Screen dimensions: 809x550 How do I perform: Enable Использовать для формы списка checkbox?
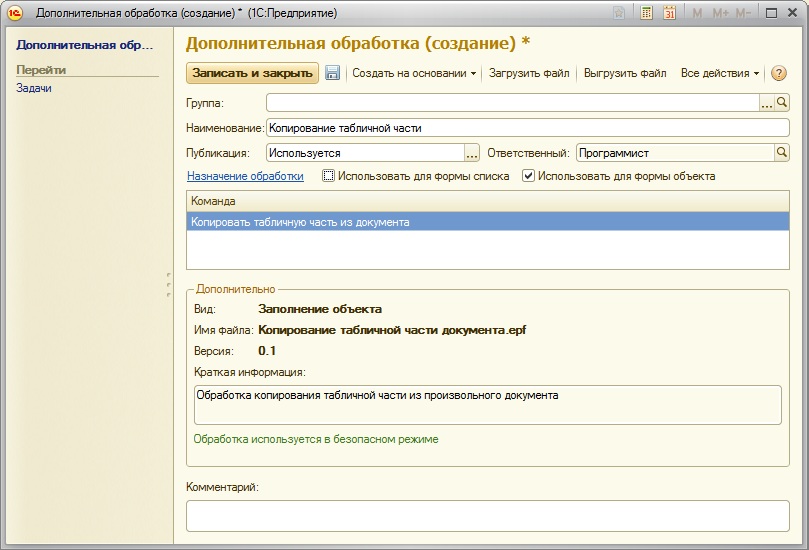[x=328, y=176]
